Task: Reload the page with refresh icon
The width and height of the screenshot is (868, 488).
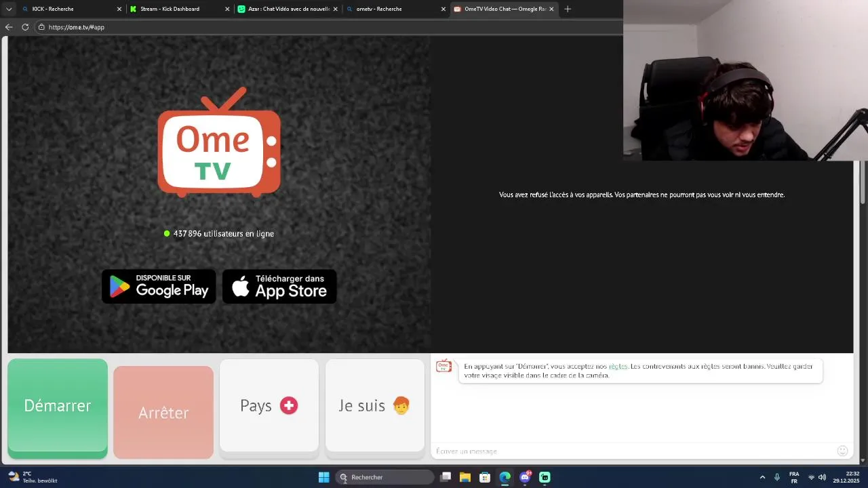Action: tap(25, 27)
